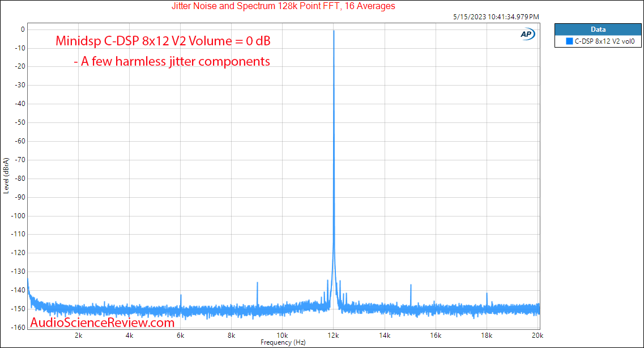The height and width of the screenshot is (348, 644).
Task: Click the "10k" frequency tick label
Action: [282, 336]
